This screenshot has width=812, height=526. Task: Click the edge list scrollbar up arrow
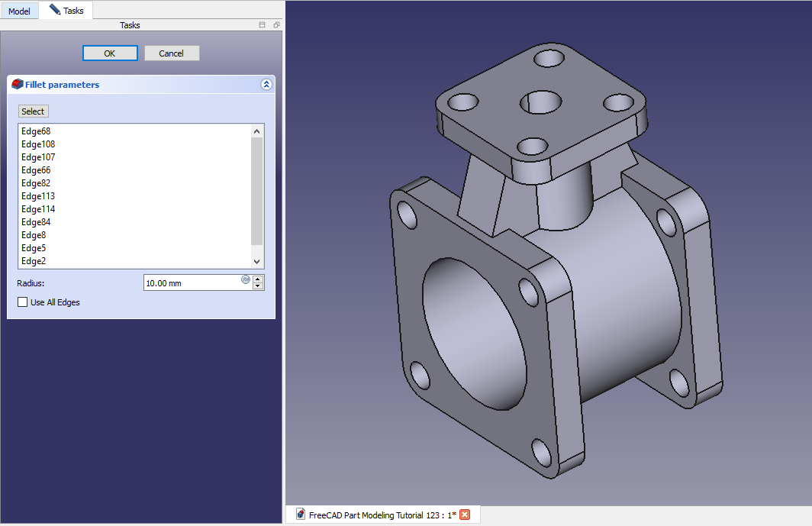(257, 131)
